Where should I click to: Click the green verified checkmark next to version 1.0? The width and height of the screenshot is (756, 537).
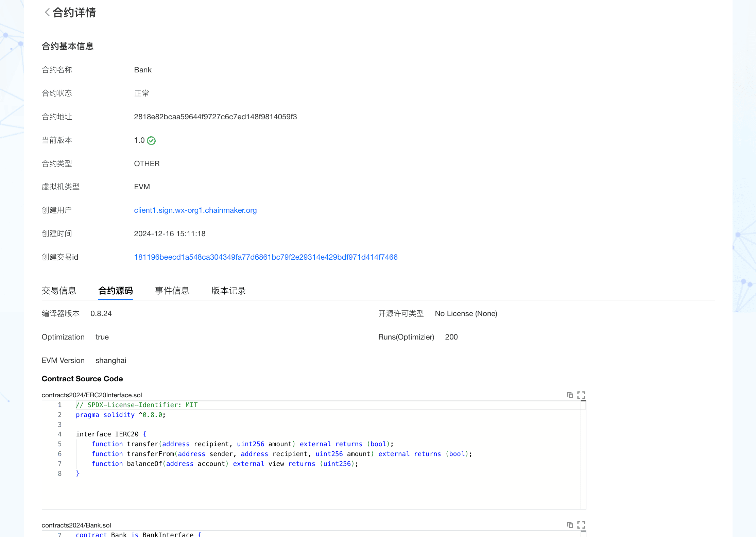tap(151, 141)
